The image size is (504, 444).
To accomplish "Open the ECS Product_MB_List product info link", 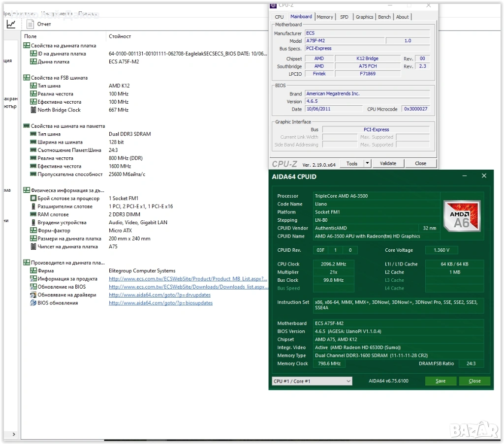I will click(188, 279).
